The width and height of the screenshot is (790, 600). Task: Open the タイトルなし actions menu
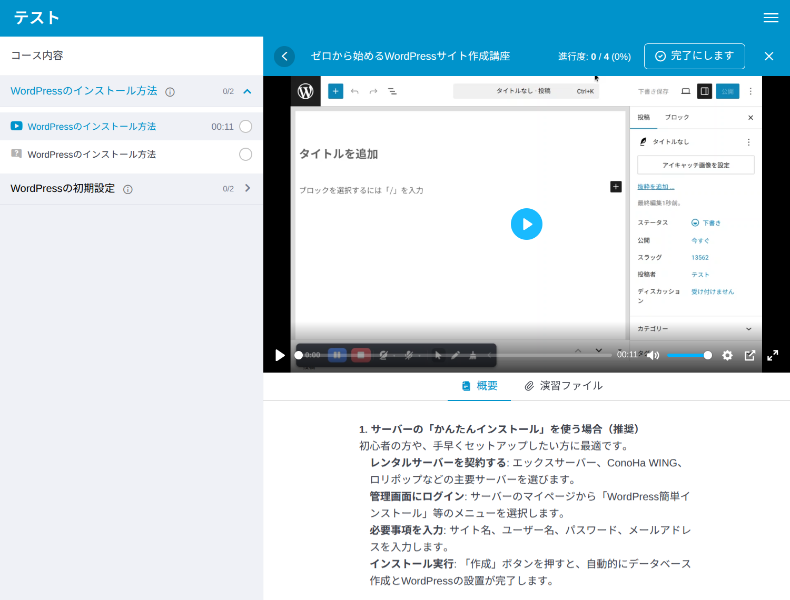click(x=748, y=142)
